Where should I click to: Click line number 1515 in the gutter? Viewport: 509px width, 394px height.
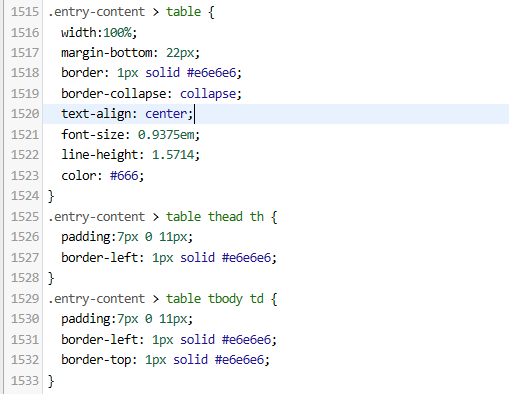tap(25, 12)
